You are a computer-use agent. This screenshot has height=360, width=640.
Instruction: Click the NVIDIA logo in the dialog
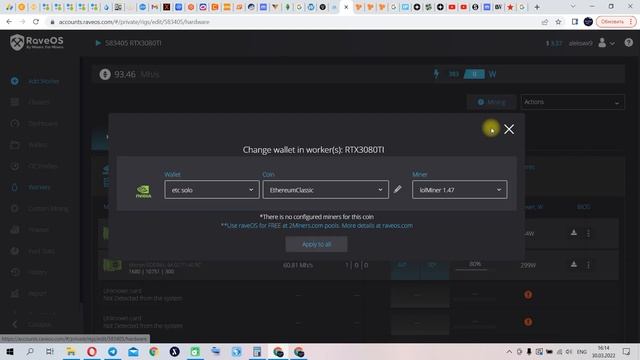click(x=143, y=191)
